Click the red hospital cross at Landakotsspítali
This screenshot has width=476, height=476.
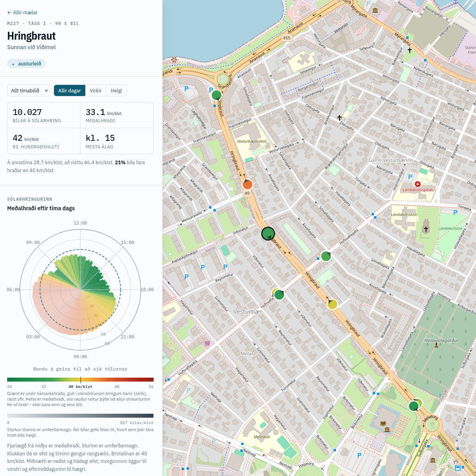tap(417, 184)
